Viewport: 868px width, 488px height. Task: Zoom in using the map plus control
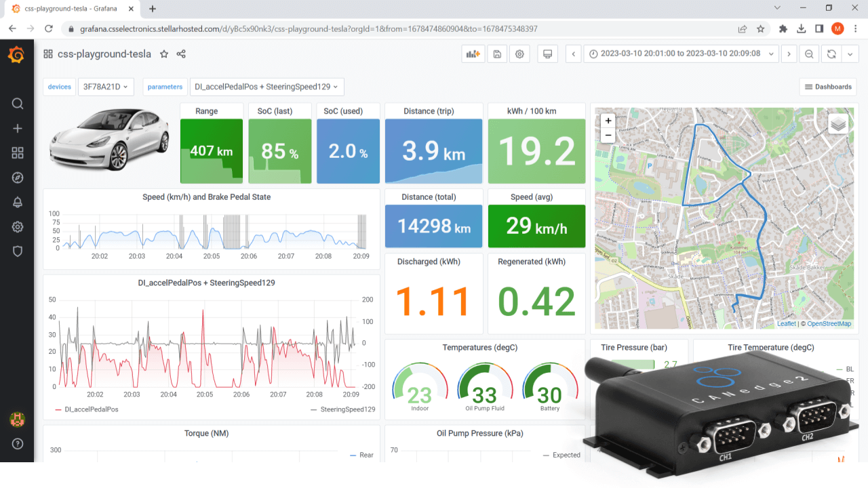pyautogui.click(x=608, y=121)
